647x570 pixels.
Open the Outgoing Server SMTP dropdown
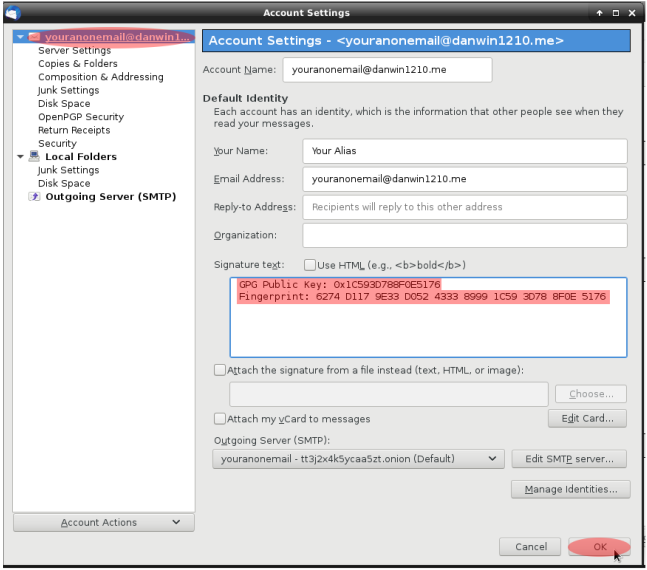coord(357,459)
